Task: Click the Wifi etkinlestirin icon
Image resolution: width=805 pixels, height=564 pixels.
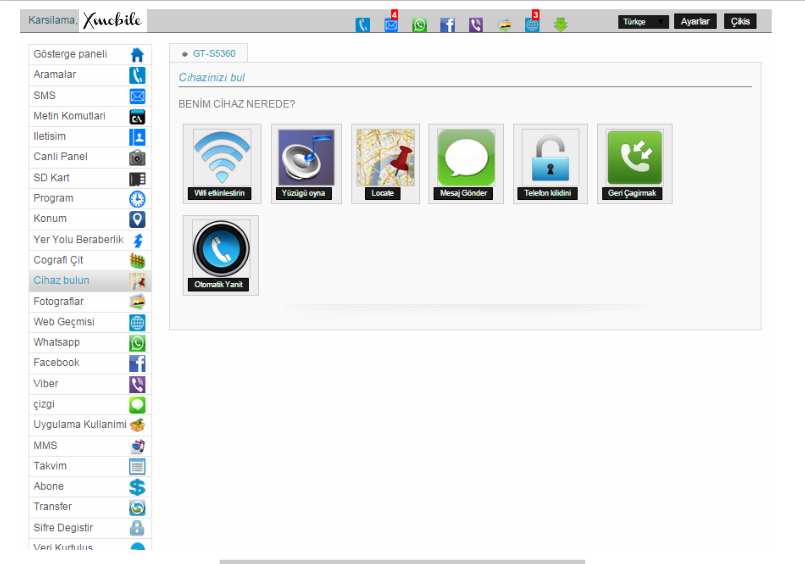Action: pos(222,157)
